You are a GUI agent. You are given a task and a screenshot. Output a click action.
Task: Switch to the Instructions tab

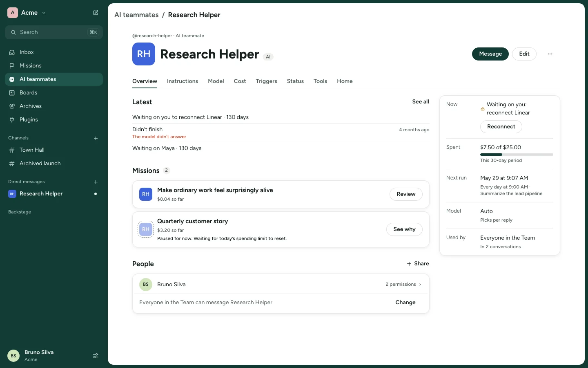tap(183, 81)
